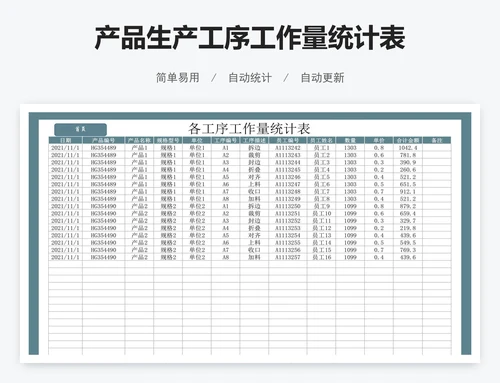Image resolution: width=500 pixels, height=383 pixels.
Task: Select employee name cell 员工6
Action: (321, 184)
